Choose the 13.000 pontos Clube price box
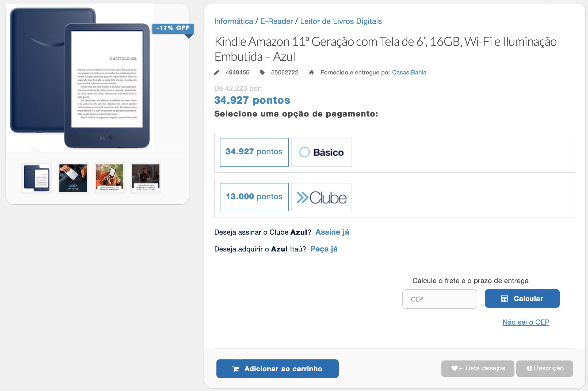The width and height of the screenshot is (588, 391). click(254, 197)
